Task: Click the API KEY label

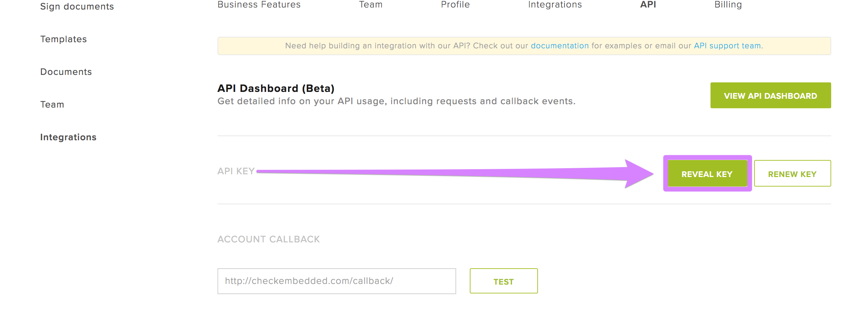Action: tap(236, 171)
